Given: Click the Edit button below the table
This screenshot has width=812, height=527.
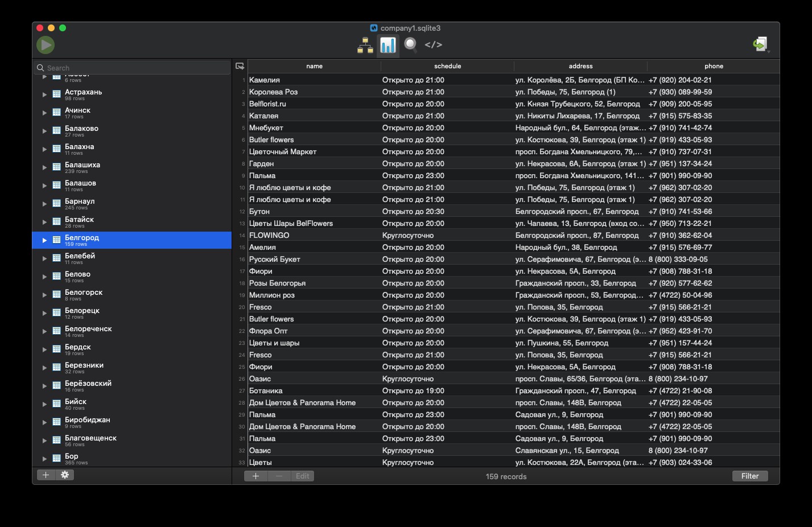Looking at the screenshot, I should click(303, 476).
